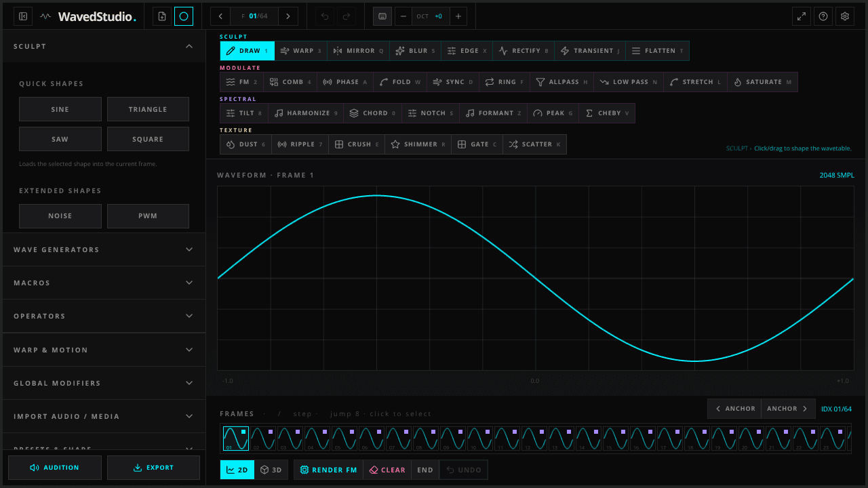Select the Stretch tool

pyautogui.click(x=696, y=82)
